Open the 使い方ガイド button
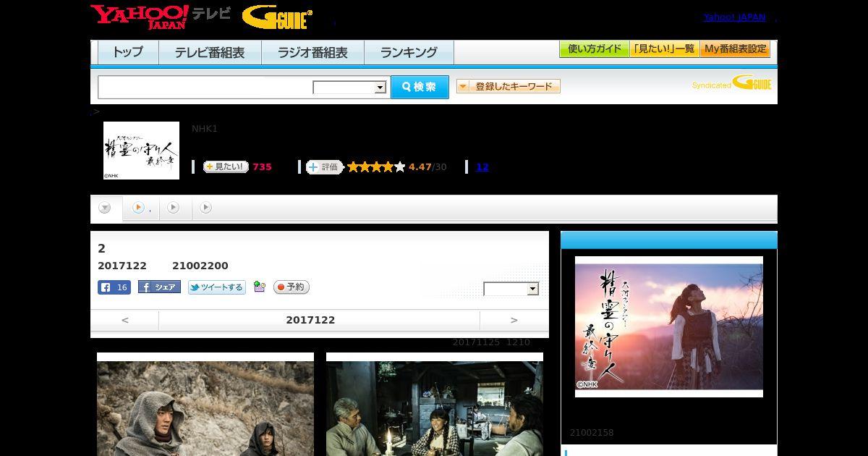Screen dimensions: 868x456 pyautogui.click(x=594, y=49)
